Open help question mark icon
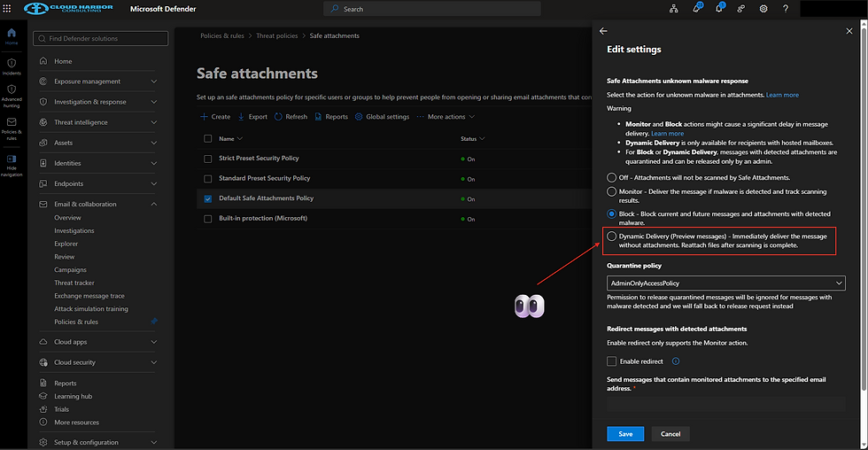The width and height of the screenshot is (868, 450). (785, 9)
